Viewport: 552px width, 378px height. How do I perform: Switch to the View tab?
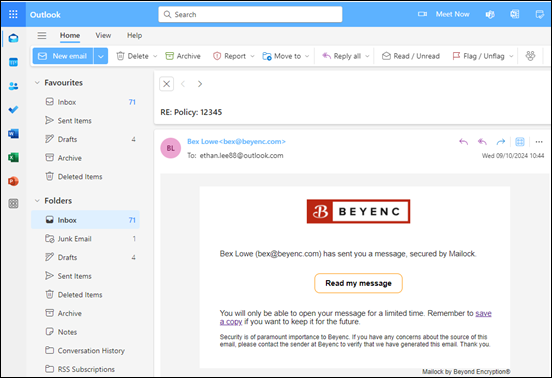pyautogui.click(x=103, y=36)
